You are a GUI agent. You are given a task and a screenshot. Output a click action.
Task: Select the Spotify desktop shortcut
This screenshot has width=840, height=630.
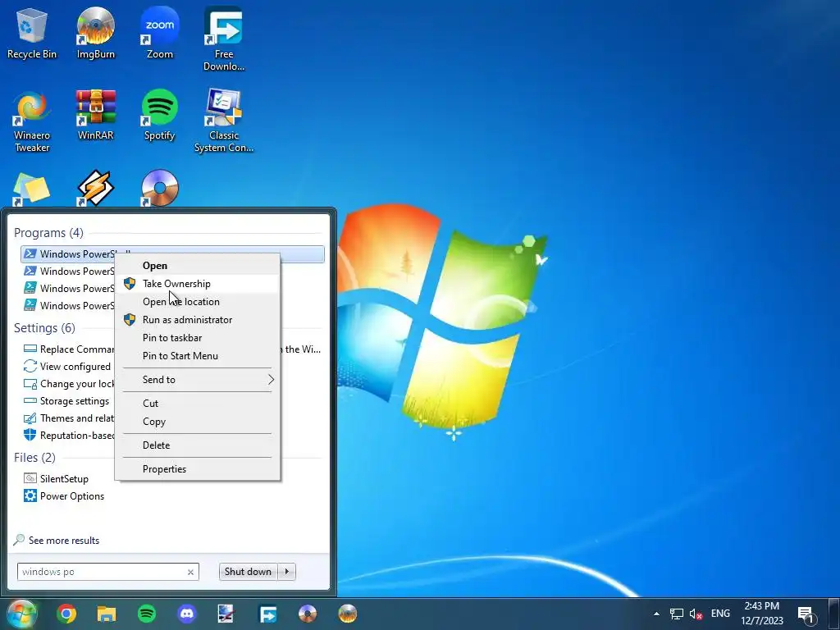point(160,115)
